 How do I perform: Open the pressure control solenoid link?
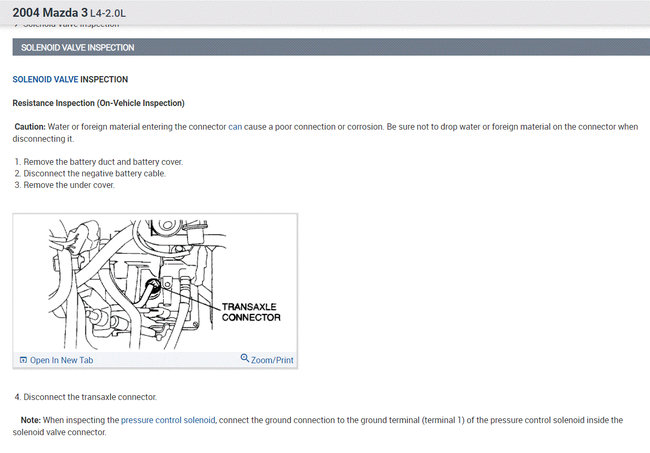click(x=168, y=420)
